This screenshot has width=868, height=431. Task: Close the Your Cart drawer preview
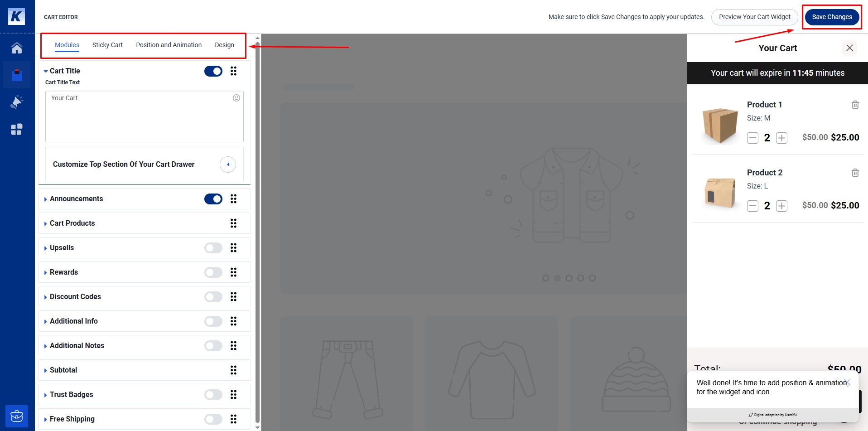click(849, 48)
